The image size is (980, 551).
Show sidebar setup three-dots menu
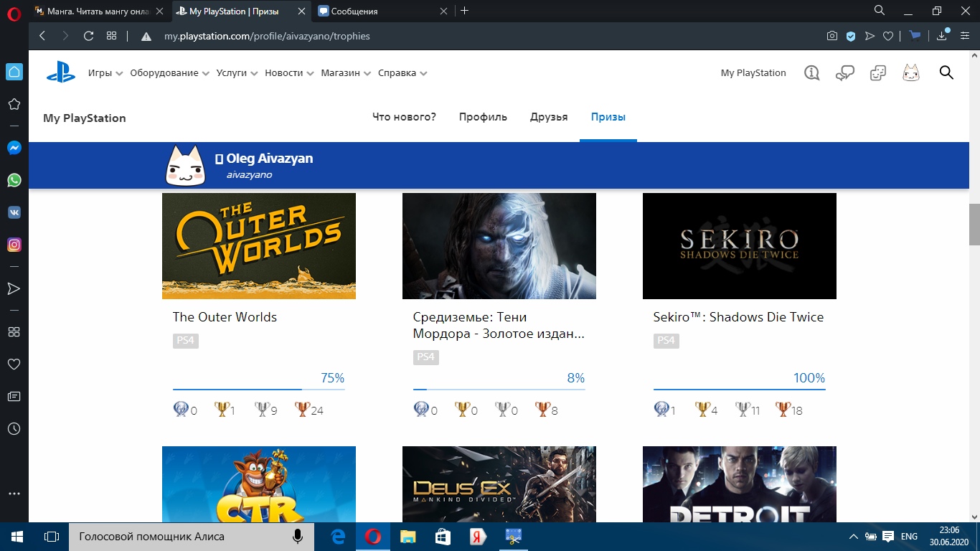[x=14, y=494]
